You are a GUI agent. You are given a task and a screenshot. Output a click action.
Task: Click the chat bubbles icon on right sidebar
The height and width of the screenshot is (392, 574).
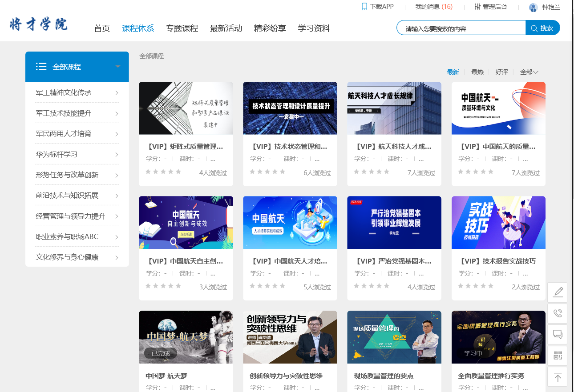558,334
